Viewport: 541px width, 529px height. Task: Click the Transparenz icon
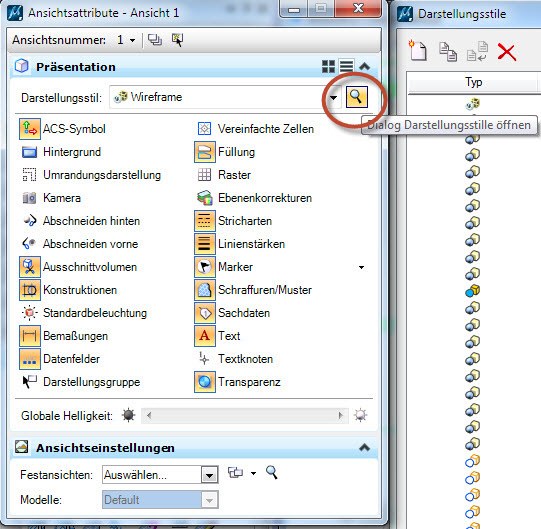[x=205, y=382]
